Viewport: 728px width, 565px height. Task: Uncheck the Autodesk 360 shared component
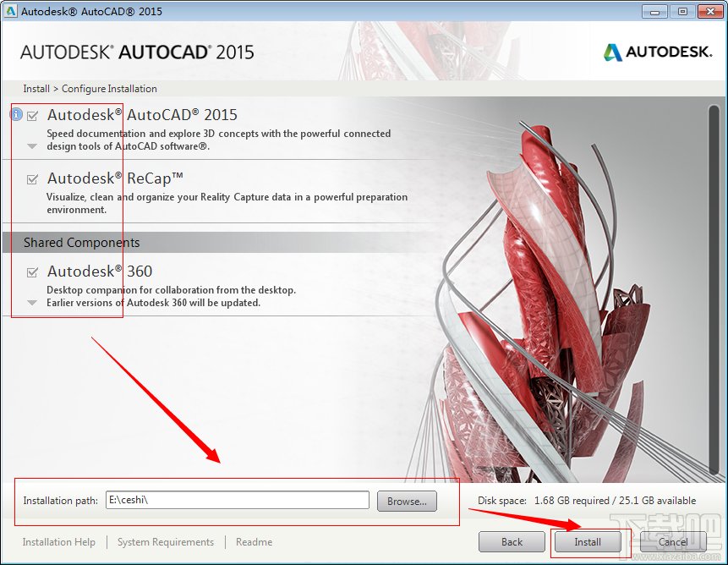click(32, 272)
